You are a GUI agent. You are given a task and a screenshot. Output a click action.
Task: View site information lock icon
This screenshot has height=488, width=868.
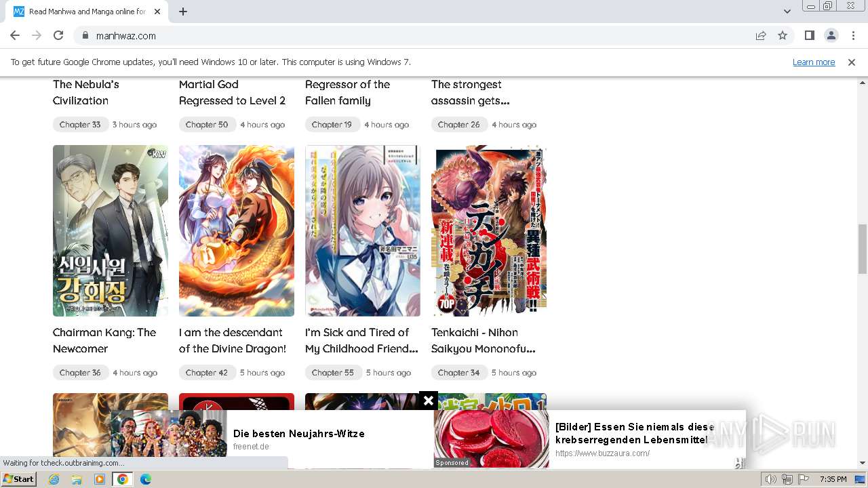[x=85, y=35]
